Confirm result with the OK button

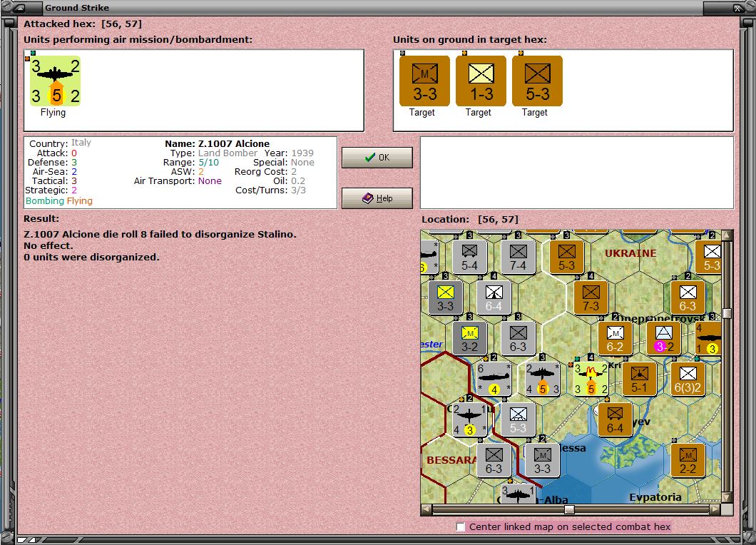377,157
